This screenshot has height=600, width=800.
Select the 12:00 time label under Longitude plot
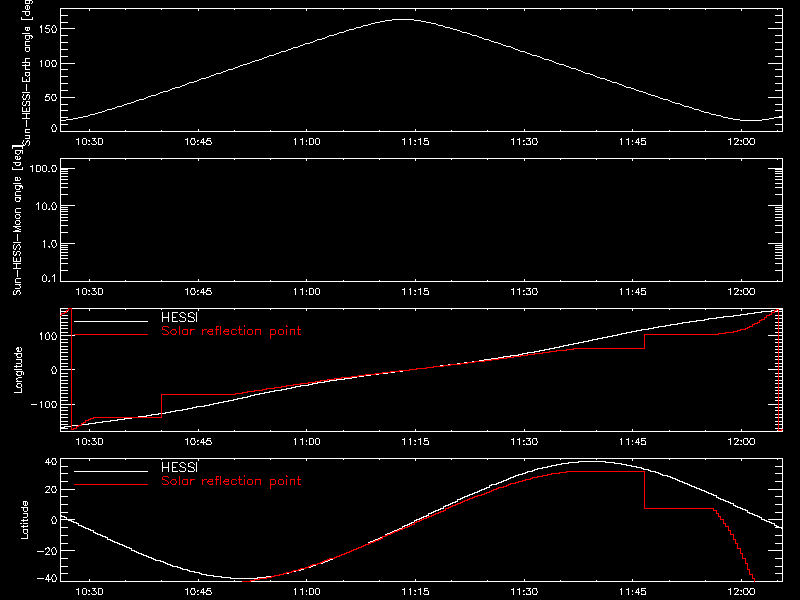pos(741,442)
